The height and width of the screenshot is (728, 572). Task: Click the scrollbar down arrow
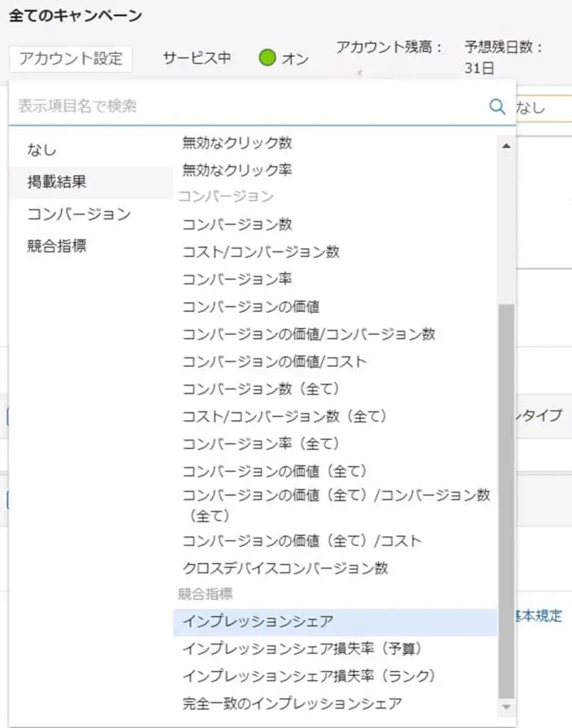(505, 707)
